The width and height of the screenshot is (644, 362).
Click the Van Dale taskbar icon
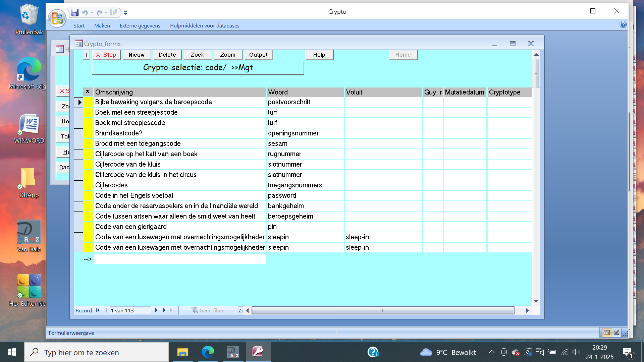233,352
